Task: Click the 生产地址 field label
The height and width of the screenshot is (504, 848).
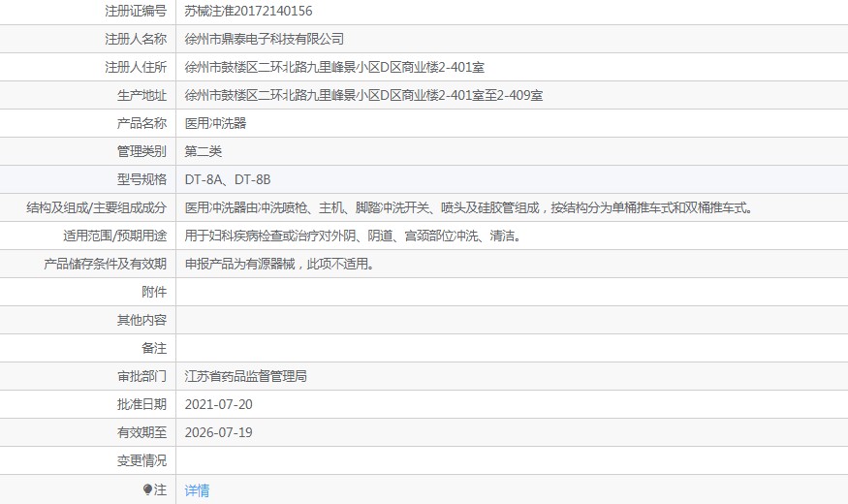Action: point(141,95)
